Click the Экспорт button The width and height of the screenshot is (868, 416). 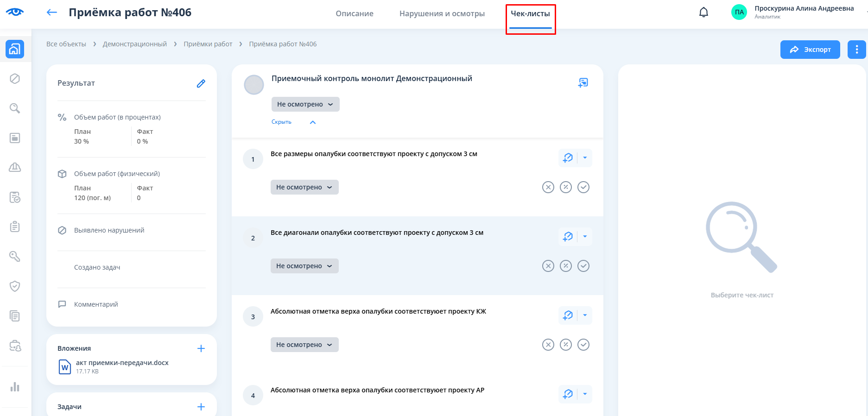(810, 50)
